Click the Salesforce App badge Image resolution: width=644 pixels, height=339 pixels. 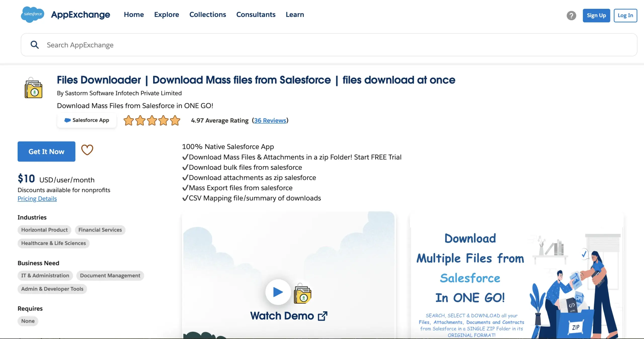tap(87, 120)
